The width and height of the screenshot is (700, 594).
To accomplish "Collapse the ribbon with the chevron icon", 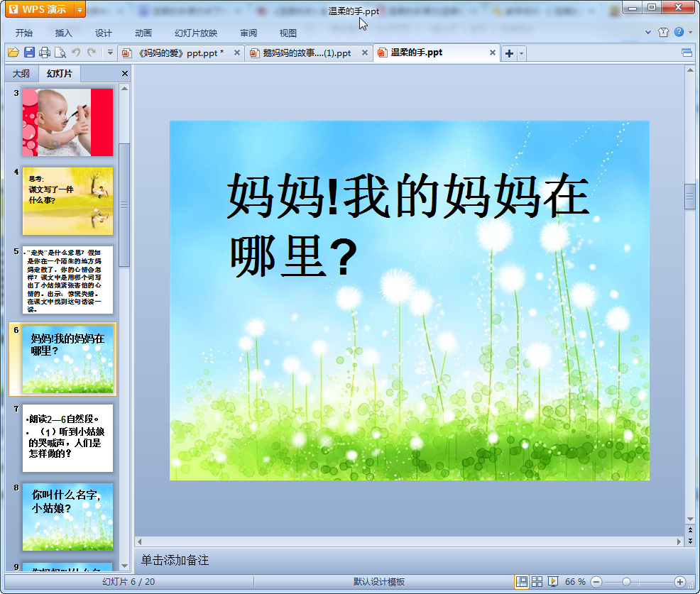I will [x=647, y=32].
